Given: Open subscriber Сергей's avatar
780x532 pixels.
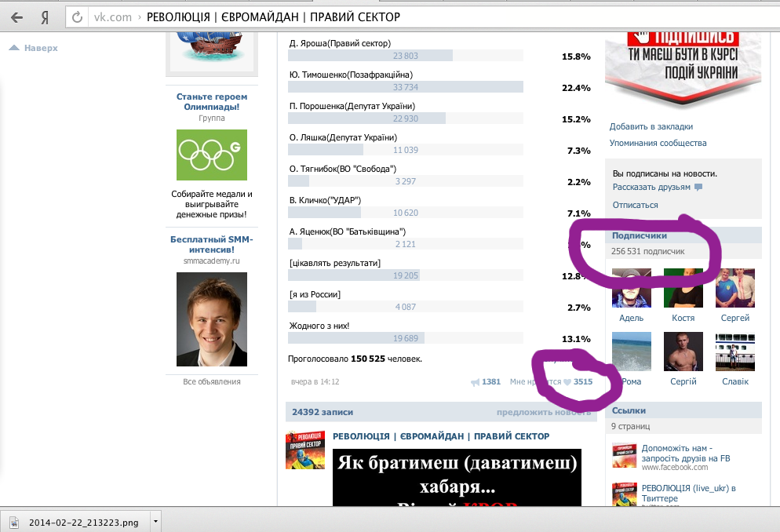Looking at the screenshot, I should (x=735, y=288).
